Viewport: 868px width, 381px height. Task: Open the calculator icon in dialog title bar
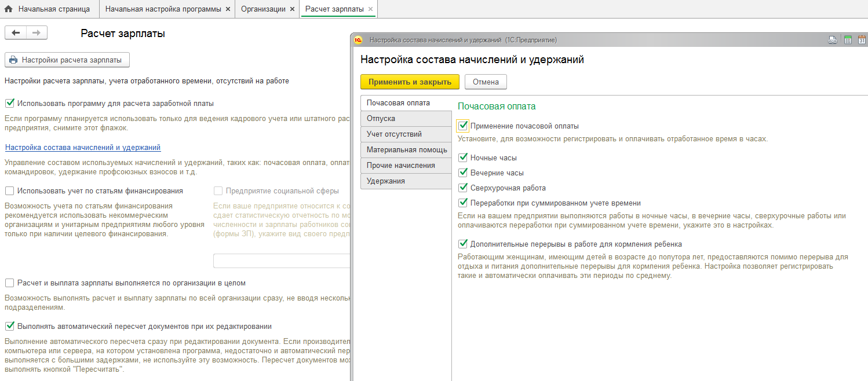coord(848,40)
